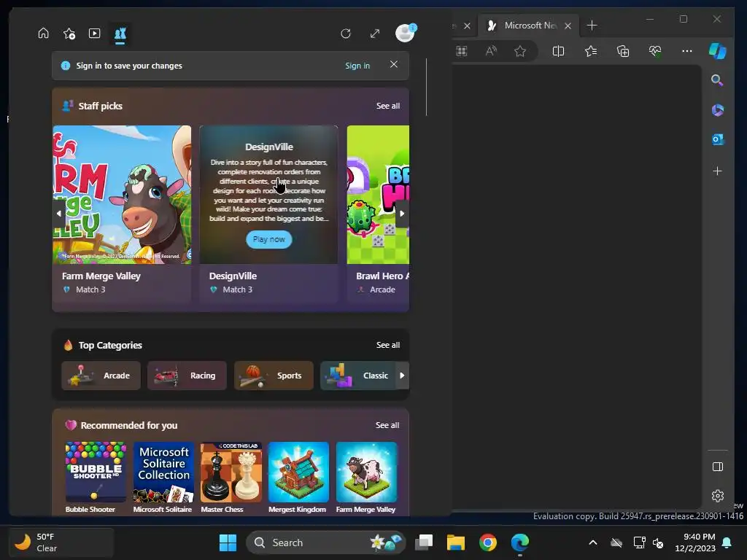
Task: Open notifications bell in taskbar
Action: [727, 542]
